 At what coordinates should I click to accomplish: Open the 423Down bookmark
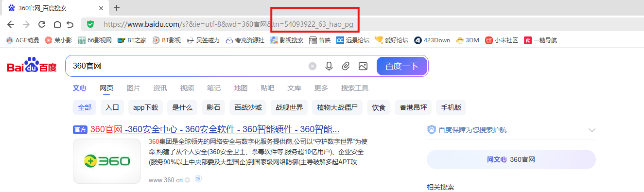tap(432, 40)
